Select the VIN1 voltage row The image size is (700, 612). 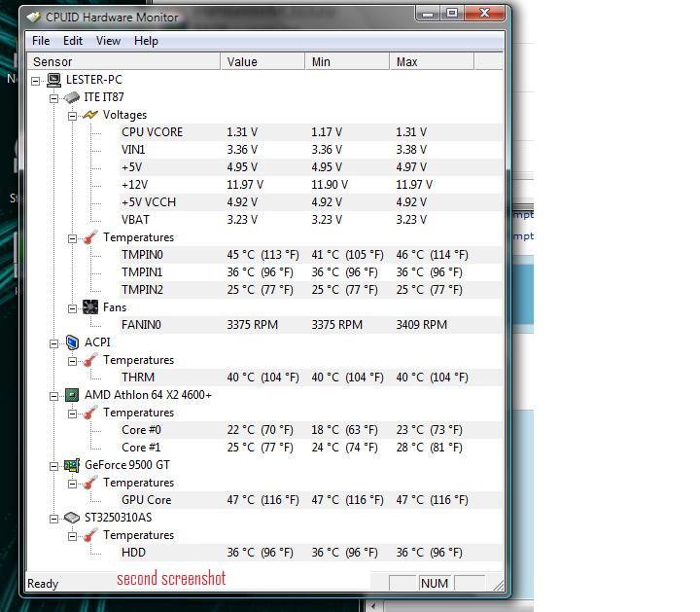[x=310, y=150]
